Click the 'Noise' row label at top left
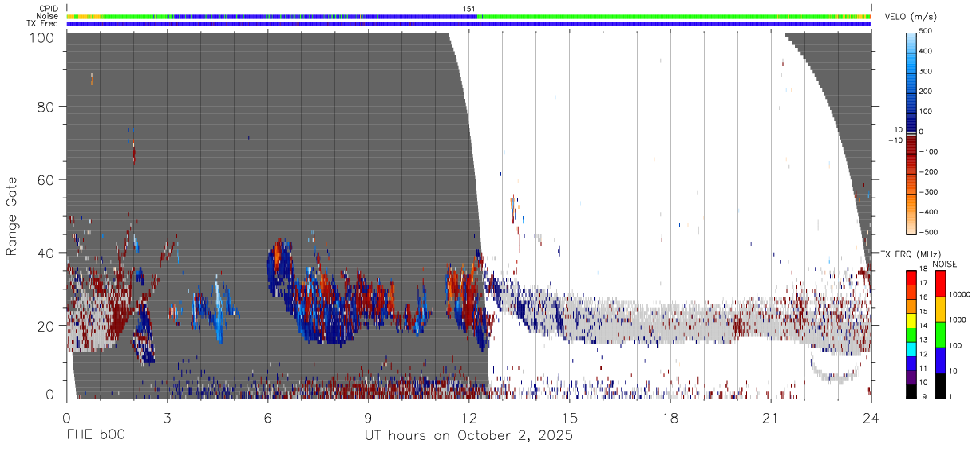The image size is (980, 452). pyautogui.click(x=47, y=16)
